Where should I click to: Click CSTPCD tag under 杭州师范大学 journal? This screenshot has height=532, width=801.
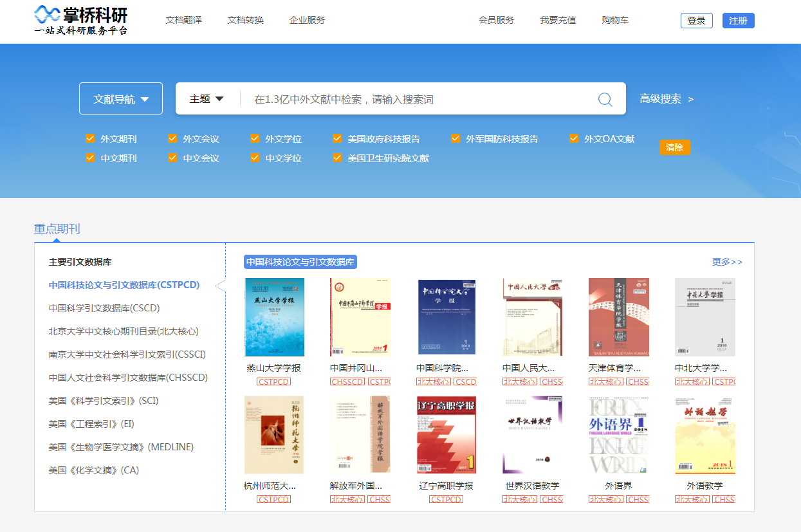click(x=274, y=499)
